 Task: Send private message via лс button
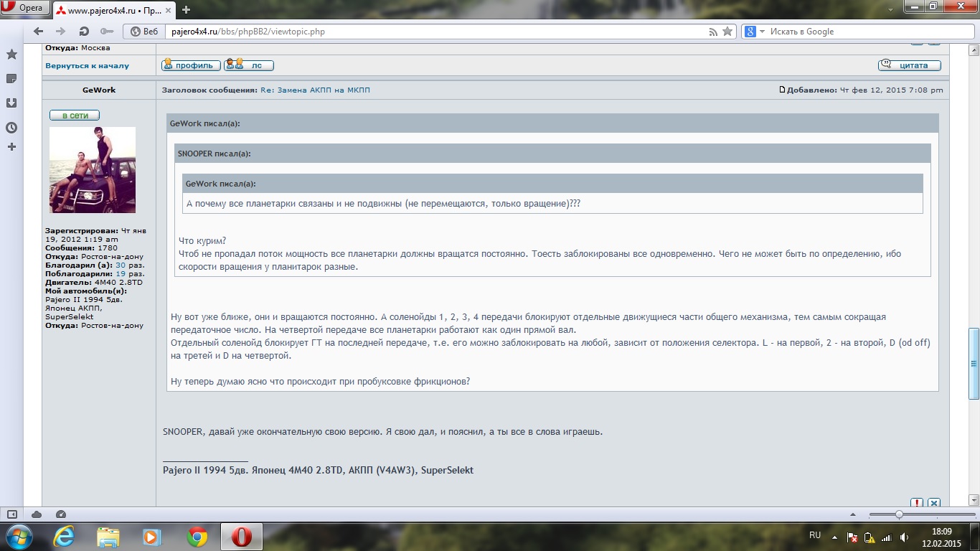click(x=249, y=65)
